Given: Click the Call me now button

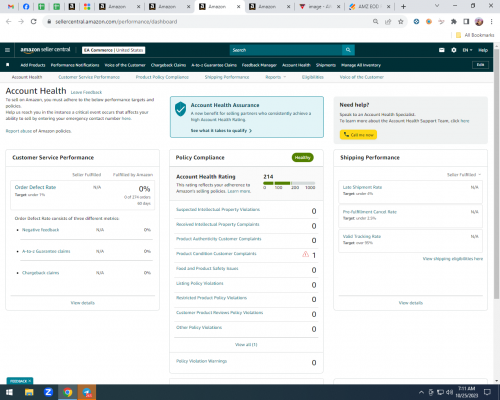Looking at the screenshot, I should [x=358, y=135].
